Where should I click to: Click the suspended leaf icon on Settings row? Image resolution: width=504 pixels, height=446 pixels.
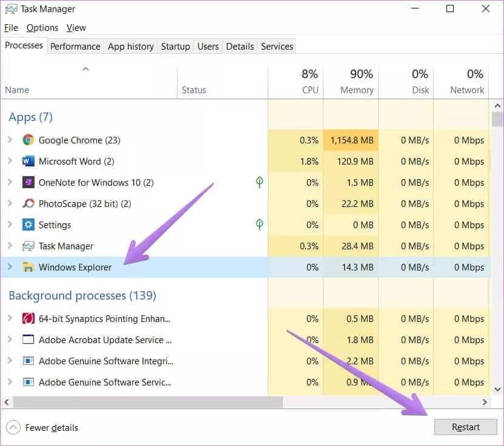(x=259, y=225)
